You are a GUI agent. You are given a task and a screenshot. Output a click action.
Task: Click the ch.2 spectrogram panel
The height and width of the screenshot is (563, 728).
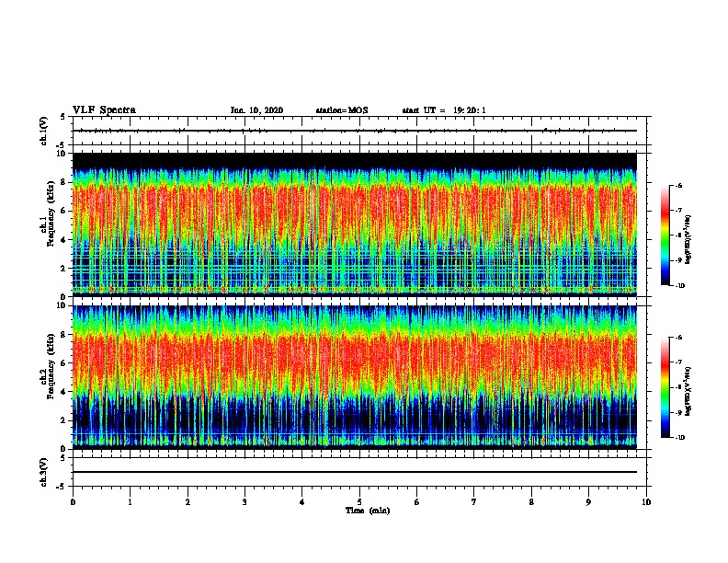[355, 377]
